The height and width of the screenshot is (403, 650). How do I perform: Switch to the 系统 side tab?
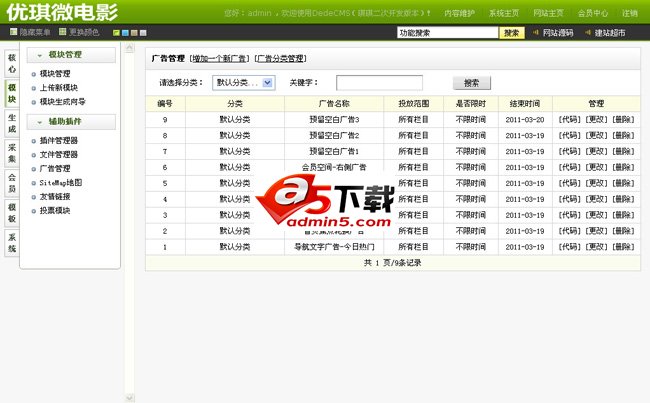12,243
